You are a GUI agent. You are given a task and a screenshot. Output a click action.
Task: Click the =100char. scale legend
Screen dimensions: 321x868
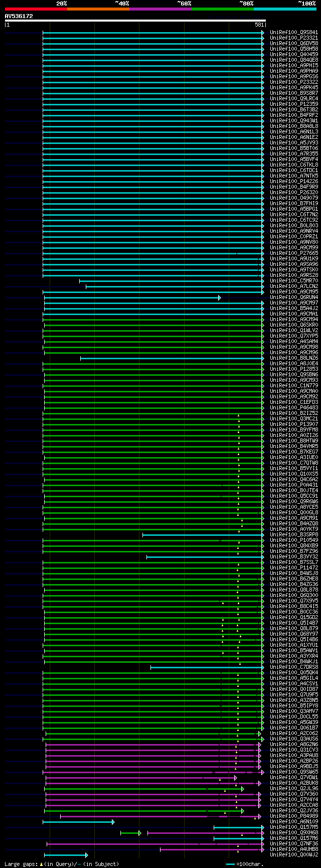[245, 864]
